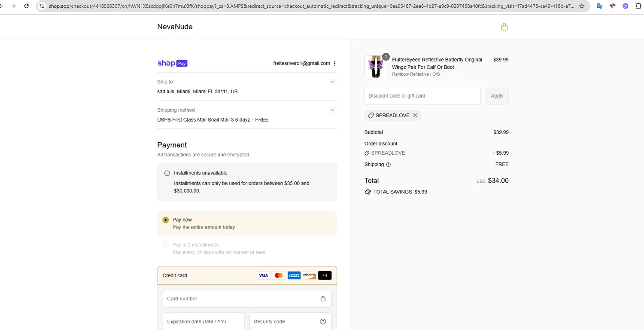Show the +4 additional card types

[325, 275]
